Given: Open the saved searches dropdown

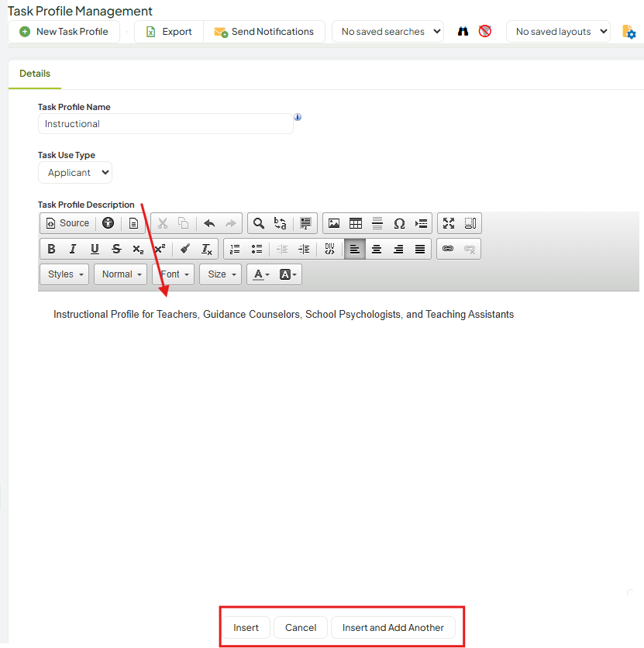Looking at the screenshot, I should pos(388,32).
